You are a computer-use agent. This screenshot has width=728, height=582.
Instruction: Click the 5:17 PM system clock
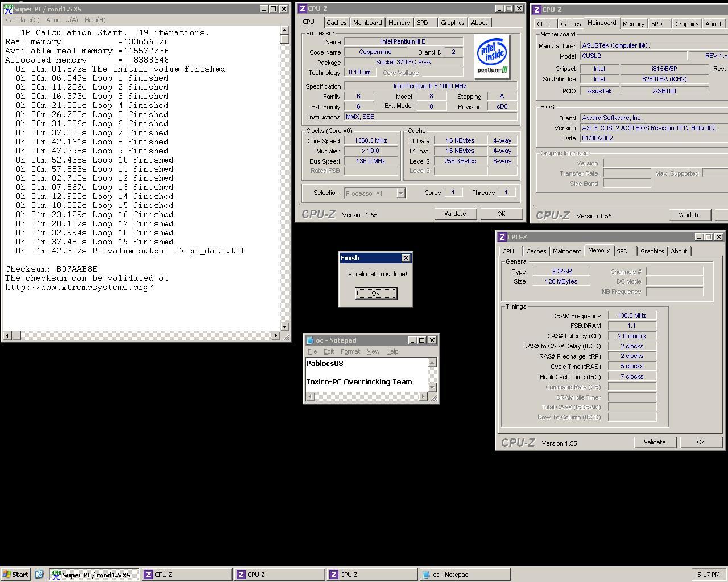tap(708, 575)
